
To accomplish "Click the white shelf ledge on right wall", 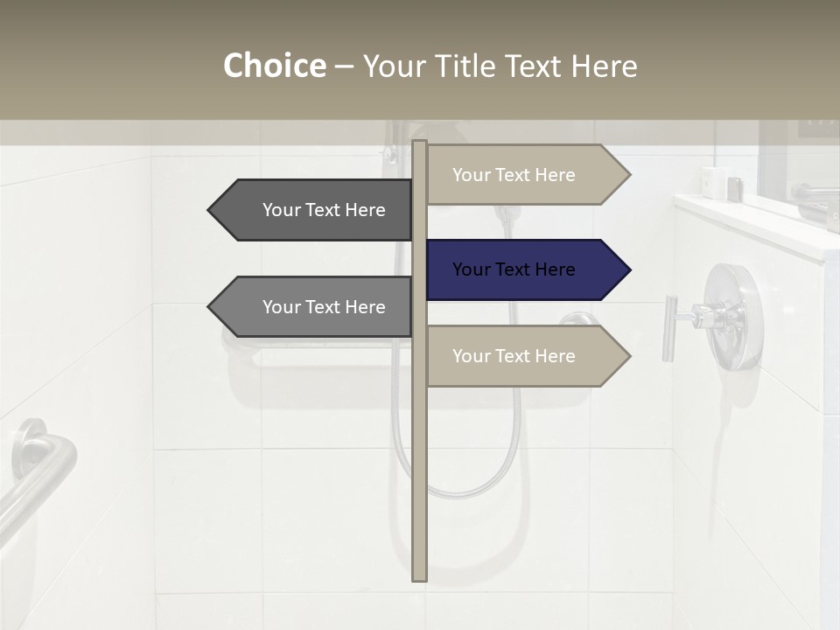I will [752, 223].
